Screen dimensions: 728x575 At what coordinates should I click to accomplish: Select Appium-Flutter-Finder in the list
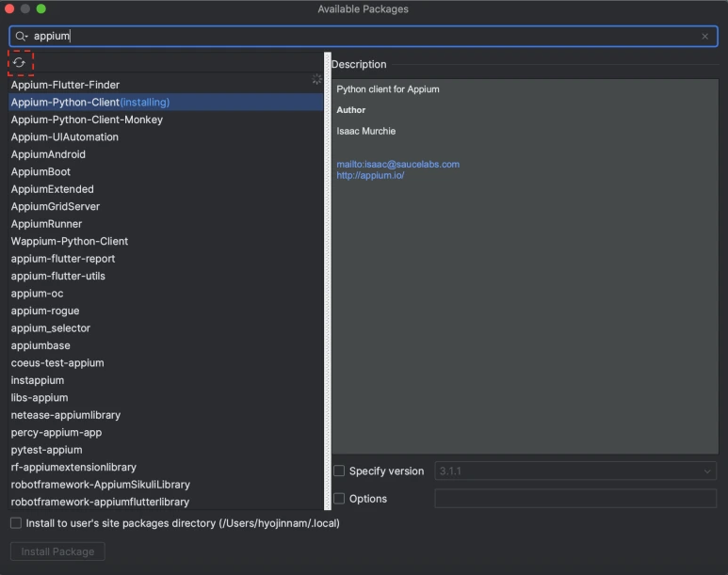166,85
